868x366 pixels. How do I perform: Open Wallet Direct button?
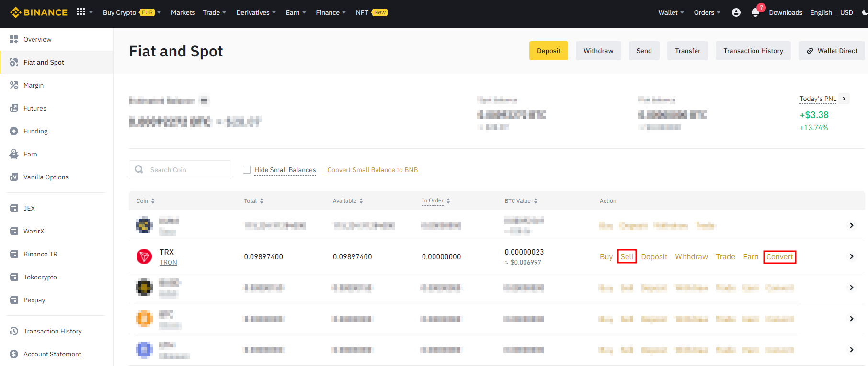point(832,51)
